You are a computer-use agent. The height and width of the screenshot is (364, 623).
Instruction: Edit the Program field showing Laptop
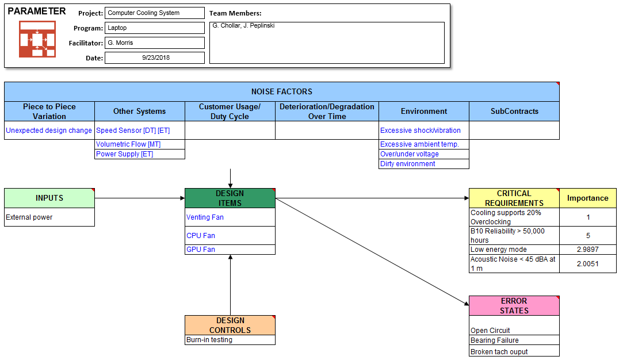(x=154, y=28)
